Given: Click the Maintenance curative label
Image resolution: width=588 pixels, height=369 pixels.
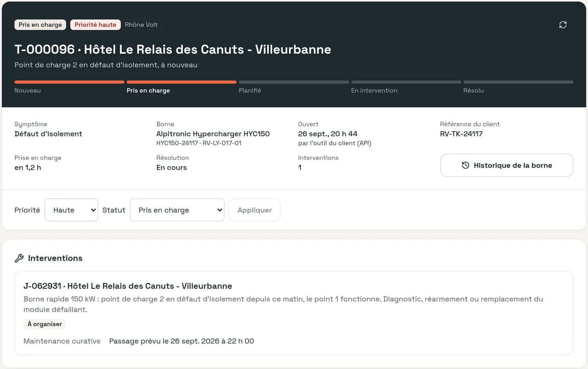Looking at the screenshot, I should tap(62, 341).
